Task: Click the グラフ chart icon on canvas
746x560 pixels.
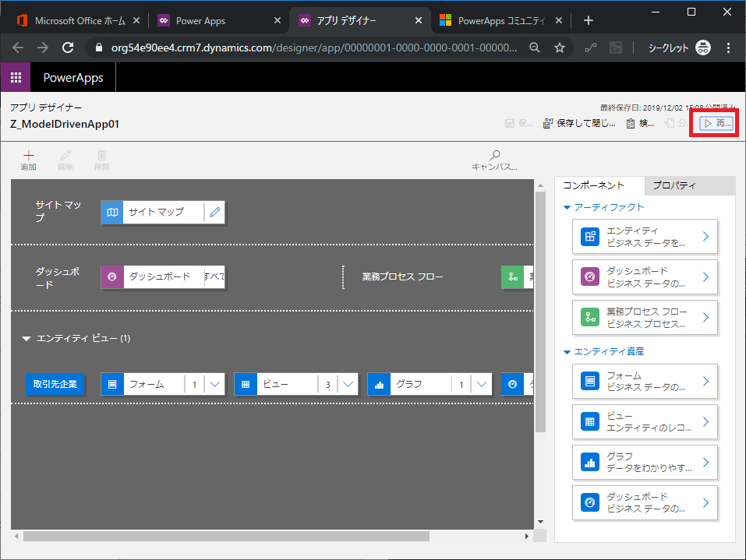Action: click(x=379, y=384)
